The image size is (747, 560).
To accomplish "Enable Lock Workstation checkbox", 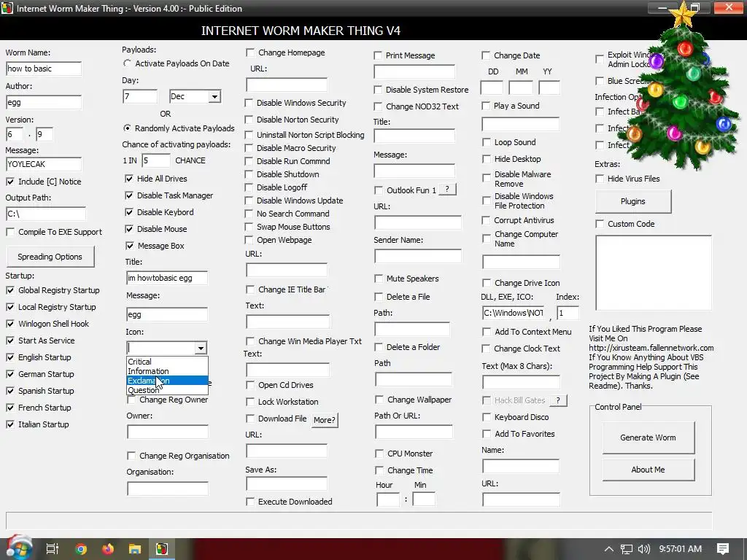I will click(250, 402).
